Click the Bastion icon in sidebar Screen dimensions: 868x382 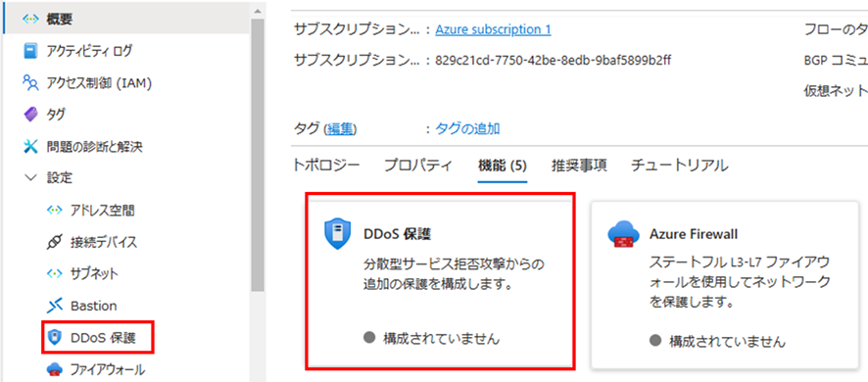coord(54,306)
